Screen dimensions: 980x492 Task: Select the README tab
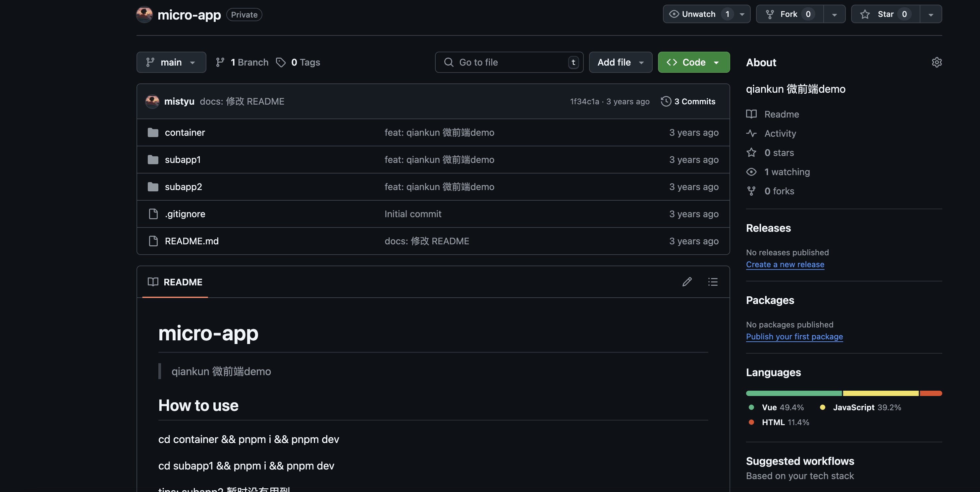[x=175, y=282]
